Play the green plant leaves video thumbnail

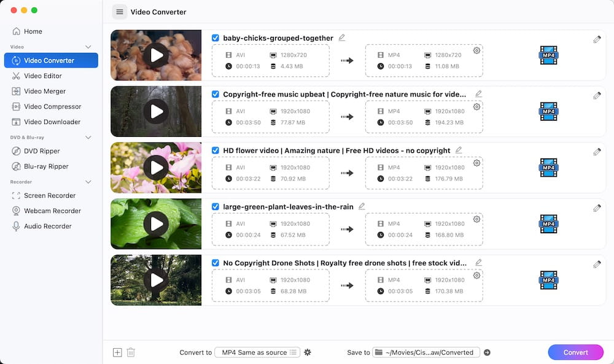(156, 224)
